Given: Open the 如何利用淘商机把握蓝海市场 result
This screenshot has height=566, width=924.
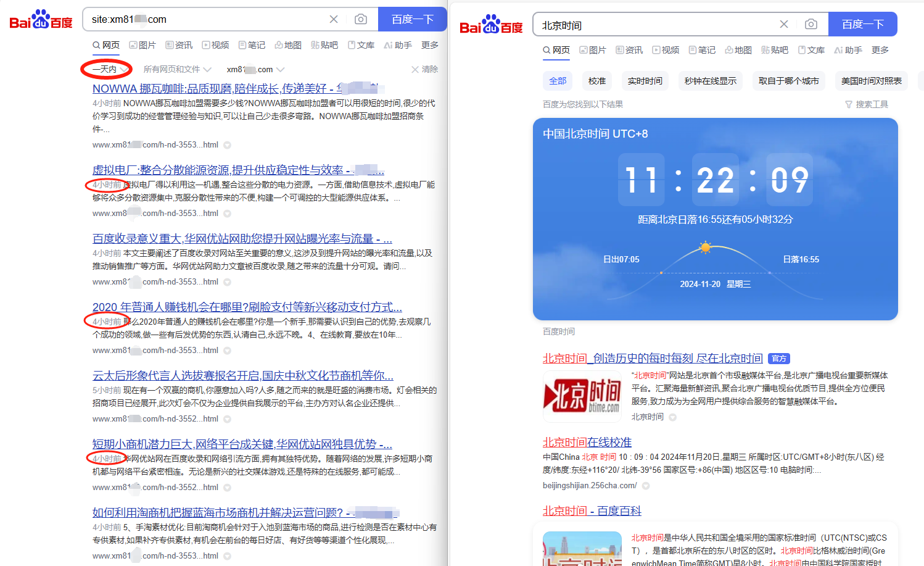Looking at the screenshot, I should click(x=246, y=512).
